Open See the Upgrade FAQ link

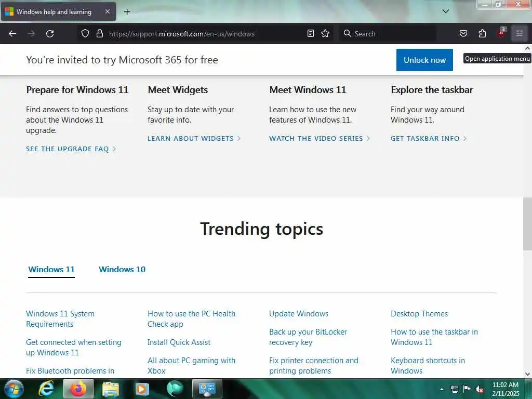(71, 149)
